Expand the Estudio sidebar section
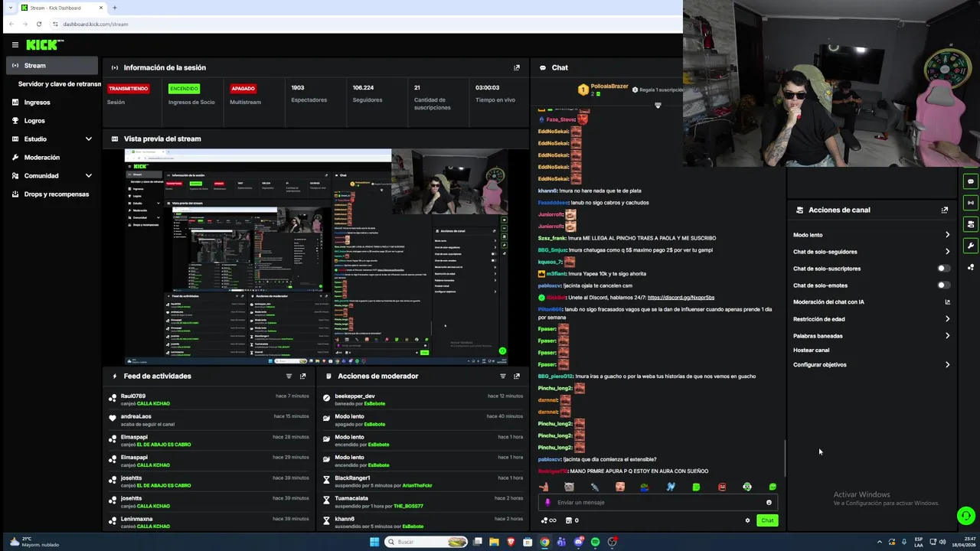Image resolution: width=980 pixels, height=551 pixels. pos(88,139)
